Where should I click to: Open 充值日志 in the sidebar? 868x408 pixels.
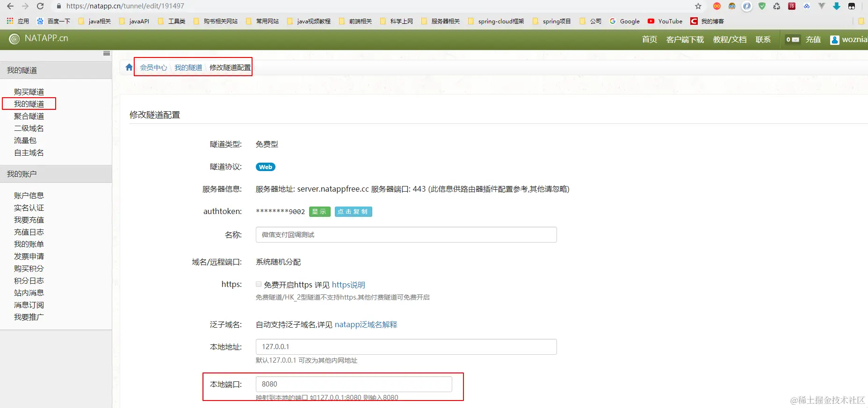[29, 232]
